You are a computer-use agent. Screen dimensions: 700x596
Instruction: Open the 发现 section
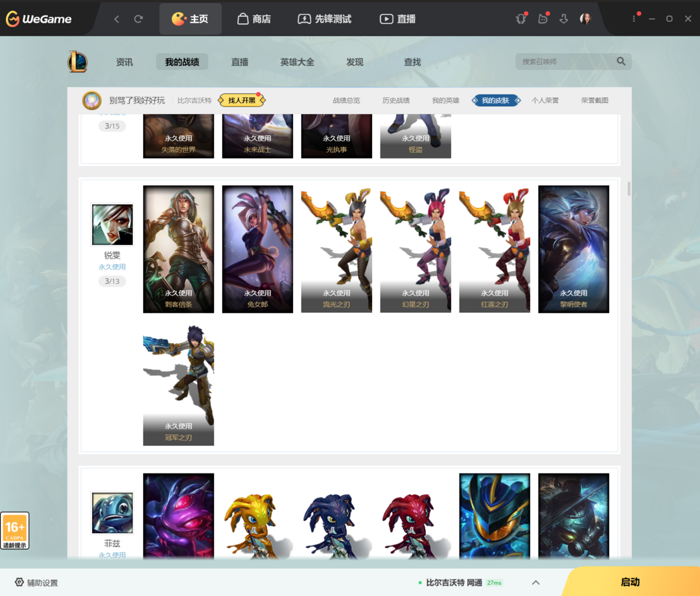(x=355, y=62)
